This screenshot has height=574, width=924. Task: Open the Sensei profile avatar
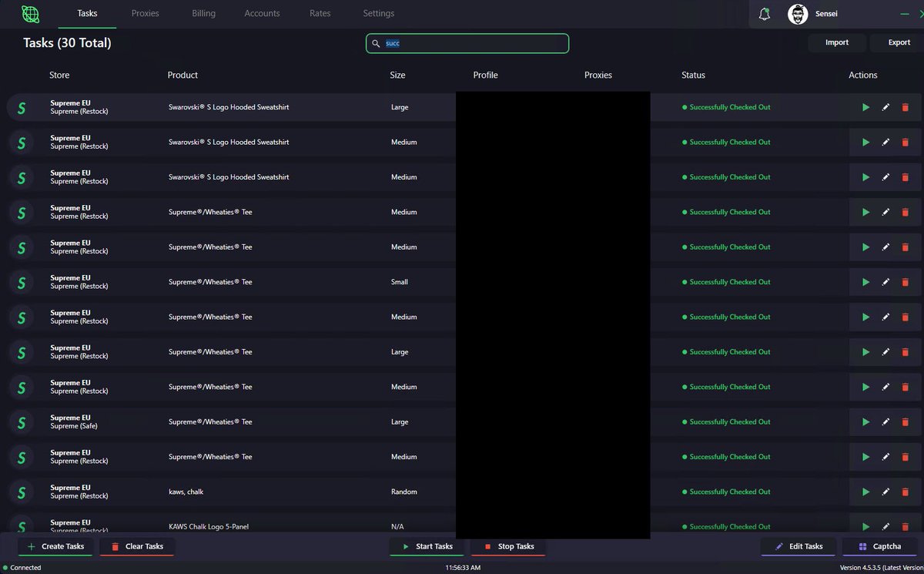798,14
